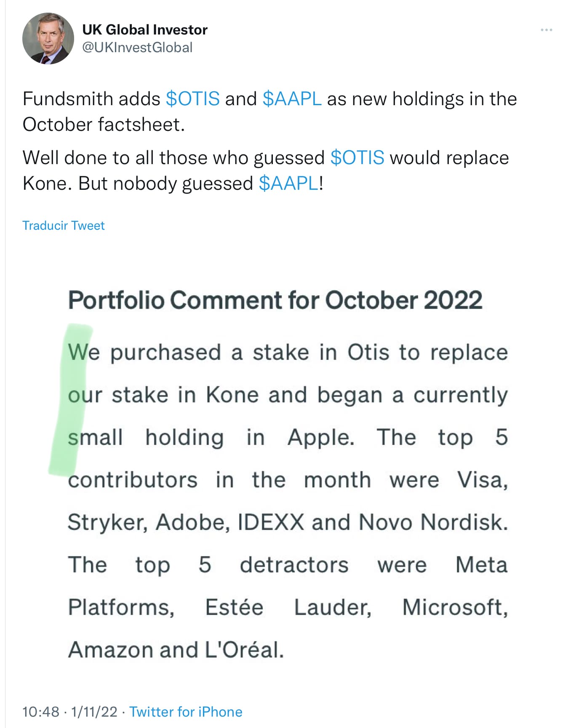Click the word "Apple." in the attached image
This screenshot has width=571, height=728.
coord(321,438)
